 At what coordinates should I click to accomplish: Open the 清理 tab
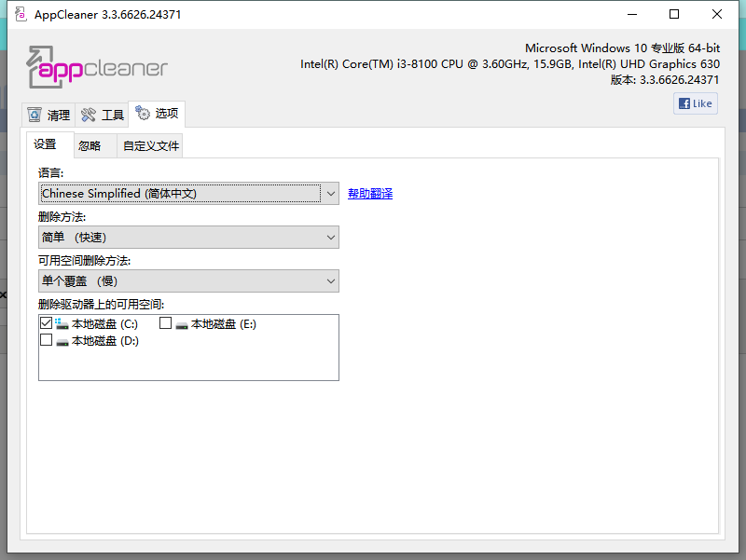pos(48,115)
